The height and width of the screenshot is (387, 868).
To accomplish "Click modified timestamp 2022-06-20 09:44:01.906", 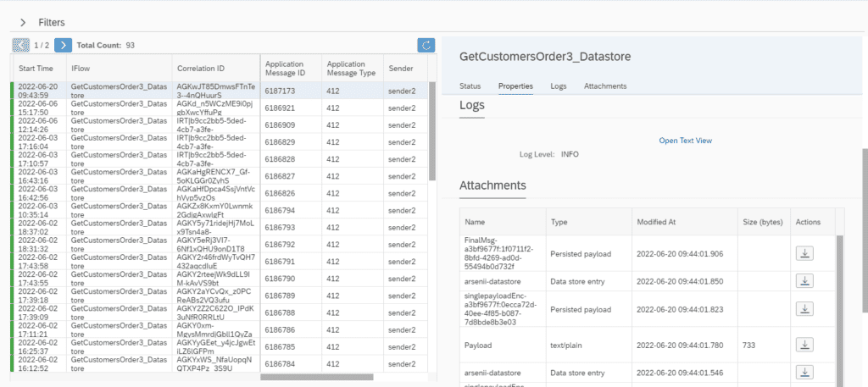I will pos(680,254).
